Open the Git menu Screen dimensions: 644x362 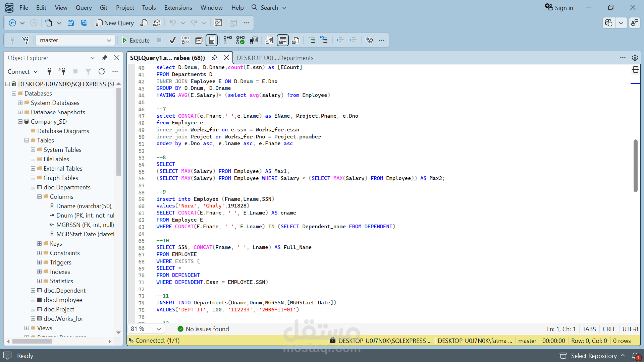pyautogui.click(x=104, y=7)
